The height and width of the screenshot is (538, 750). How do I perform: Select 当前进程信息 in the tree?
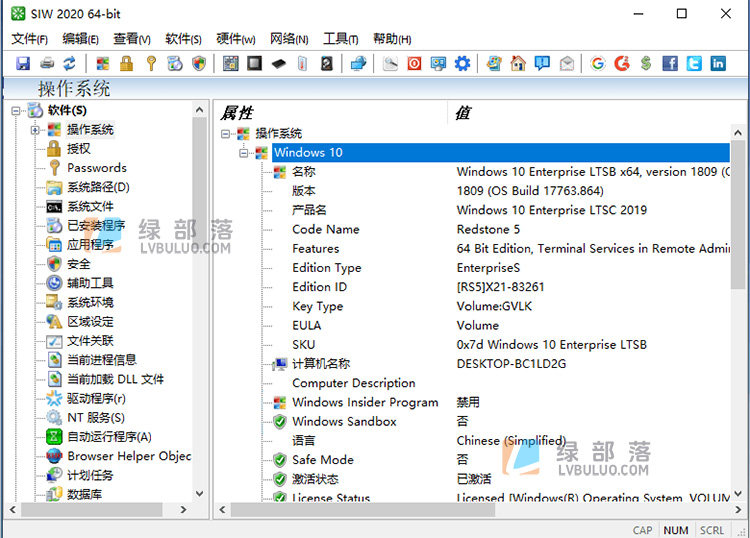tap(102, 360)
